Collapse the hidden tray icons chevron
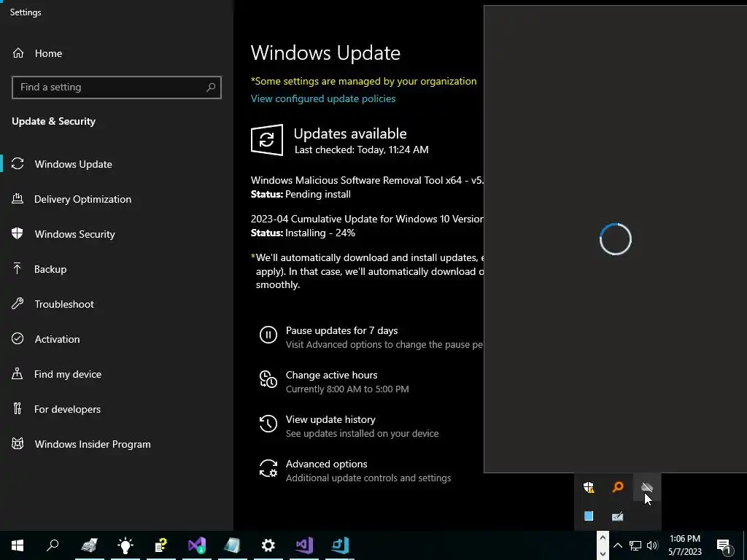 click(617, 545)
